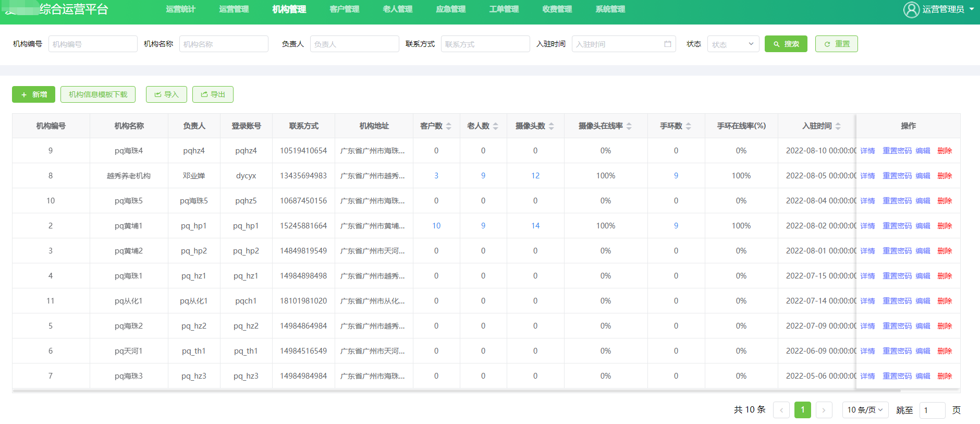Screen dimensions: 980x424
Task: Open the 状态 dropdown filter
Action: pos(733,44)
